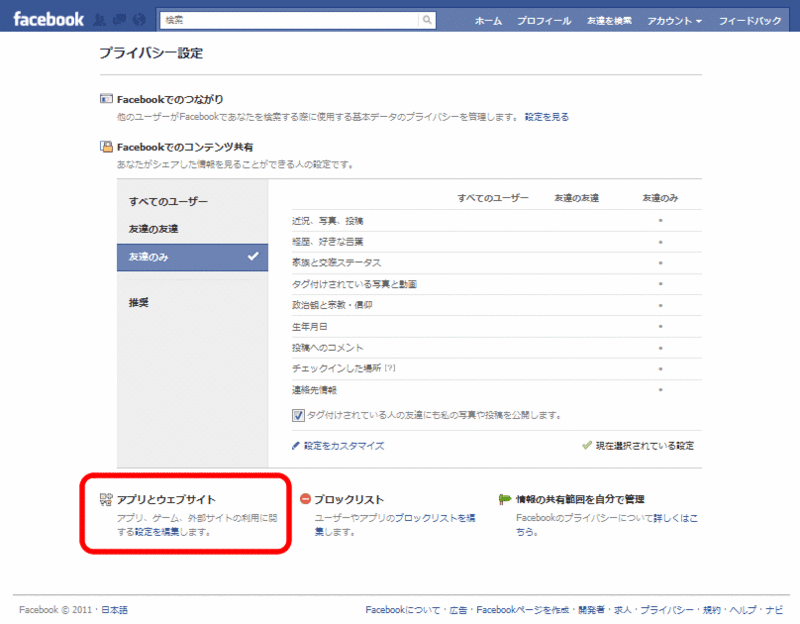Open messages icon in header
800x624 pixels.
click(119, 20)
